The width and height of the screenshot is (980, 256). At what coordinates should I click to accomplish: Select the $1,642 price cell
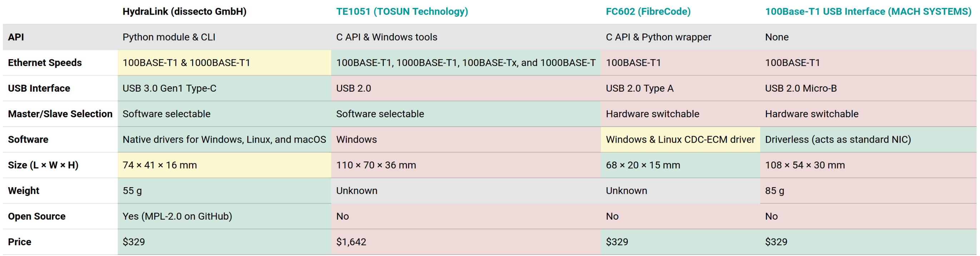(466, 242)
